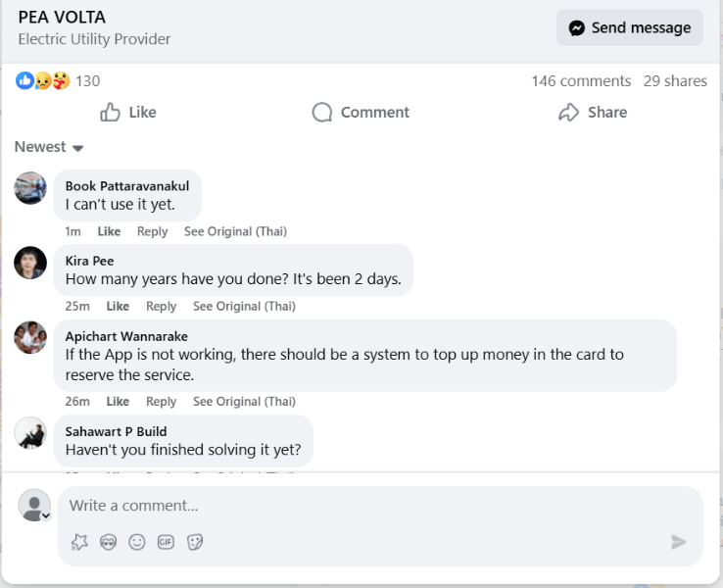
Task: Send message to PEA VOLTA
Action: pyautogui.click(x=630, y=27)
